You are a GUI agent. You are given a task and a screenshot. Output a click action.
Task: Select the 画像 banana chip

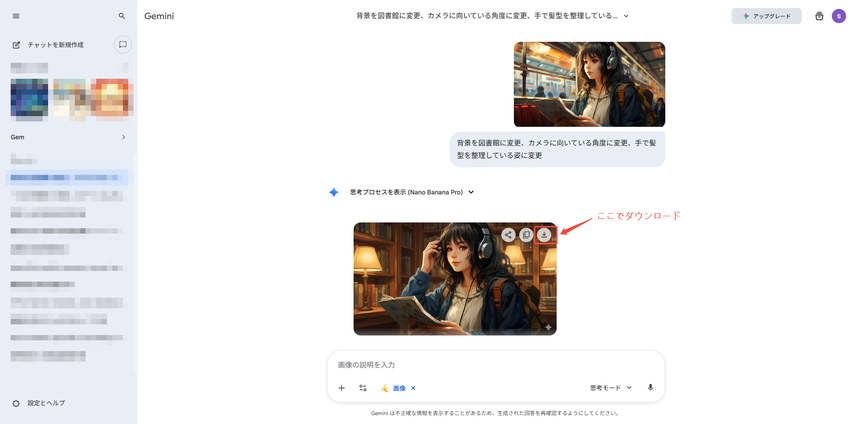click(393, 388)
